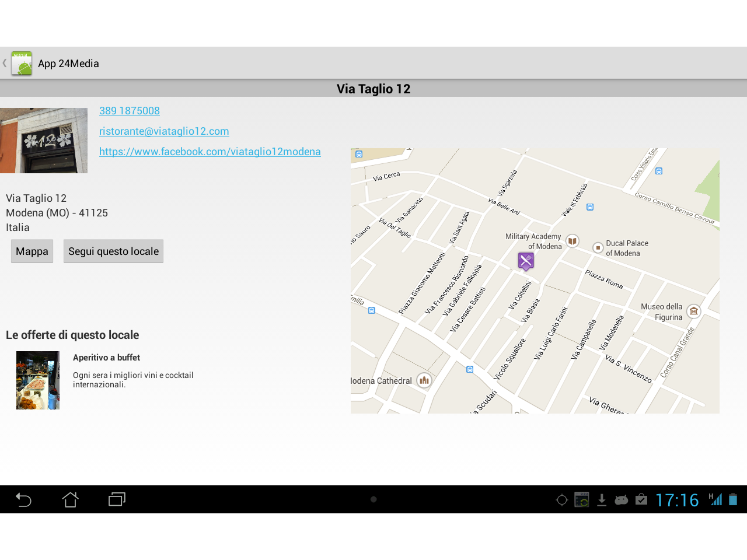
Task: Open email link ristorante@viataglio12.com
Action: coord(164,131)
